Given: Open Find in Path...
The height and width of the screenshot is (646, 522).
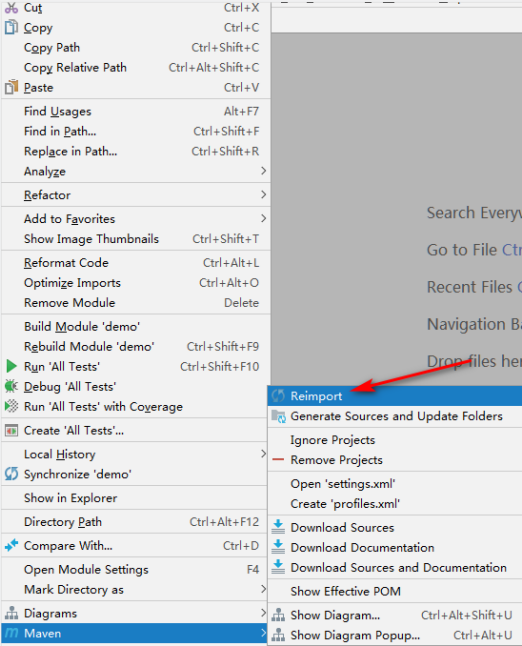Looking at the screenshot, I should (x=136, y=131).
